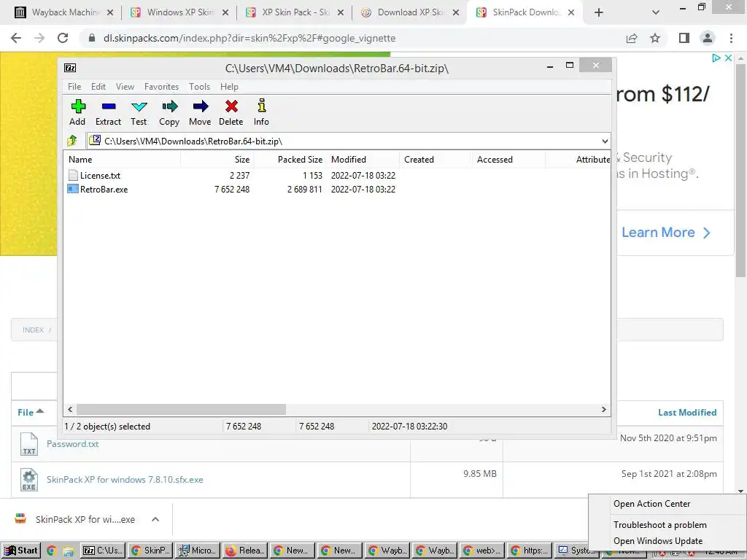Open the Info toolbar icon
747x560 pixels.
[262, 105]
